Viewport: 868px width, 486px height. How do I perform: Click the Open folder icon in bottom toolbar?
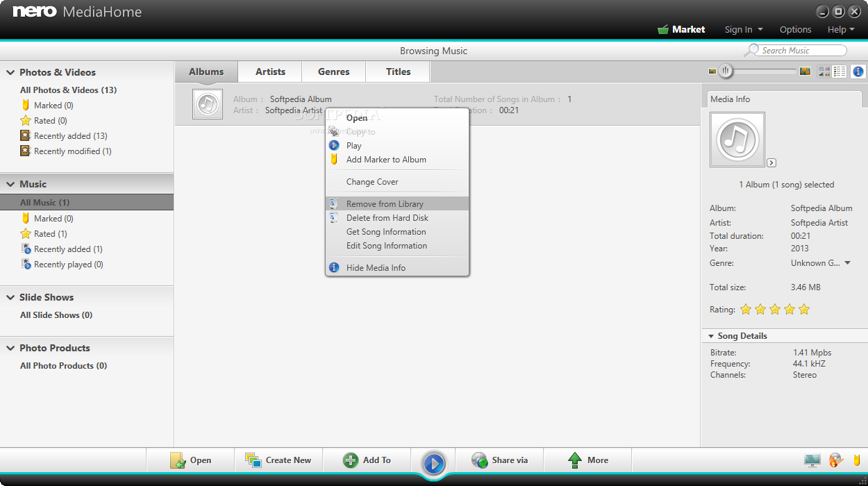(x=178, y=460)
